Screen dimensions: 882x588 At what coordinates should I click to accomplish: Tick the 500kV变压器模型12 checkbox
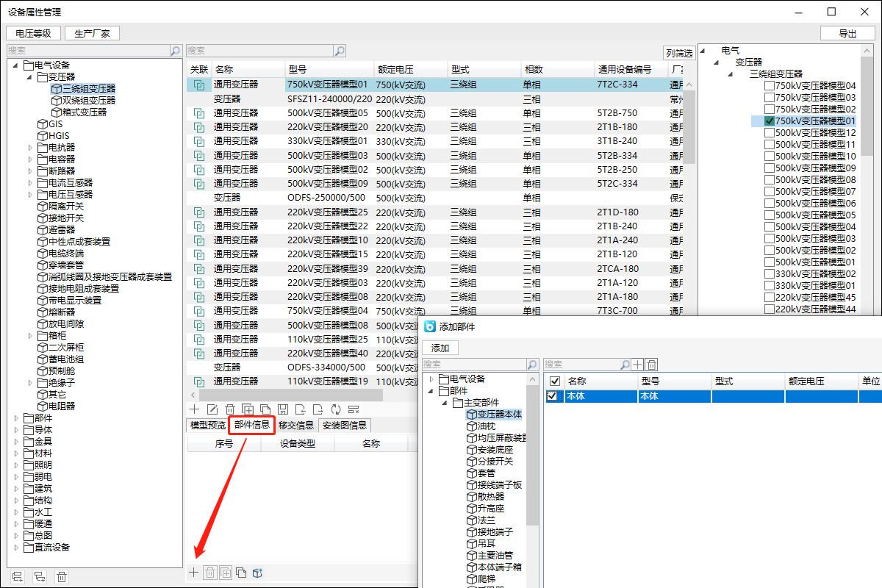pos(769,133)
